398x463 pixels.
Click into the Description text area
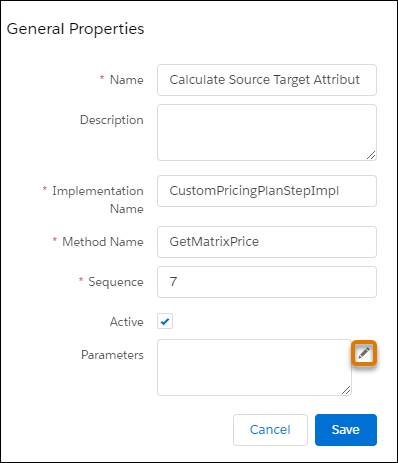(267, 133)
